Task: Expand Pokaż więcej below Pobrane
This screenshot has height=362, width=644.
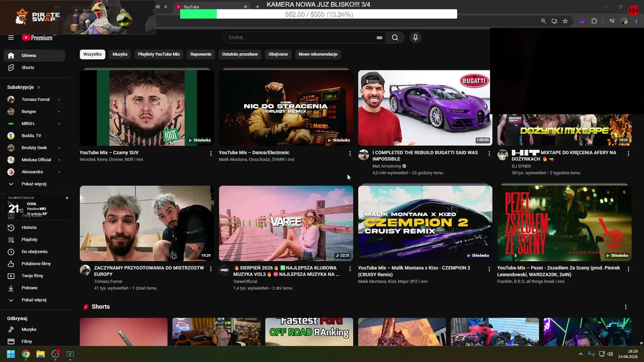Action: click(34, 300)
